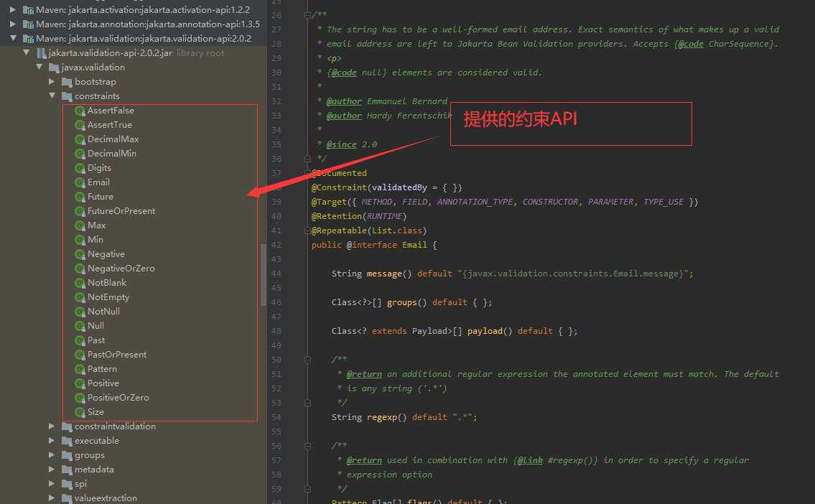Click the Email annotation icon under constraints
The image size is (815, 504).
tap(80, 182)
